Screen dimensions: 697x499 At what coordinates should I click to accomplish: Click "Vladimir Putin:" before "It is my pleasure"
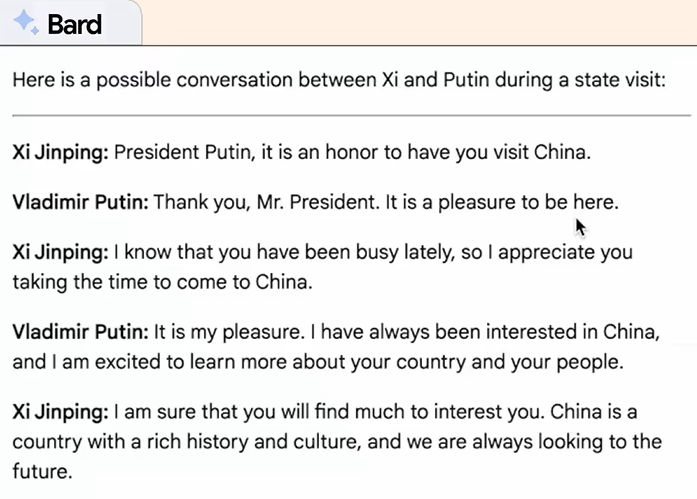pos(80,332)
